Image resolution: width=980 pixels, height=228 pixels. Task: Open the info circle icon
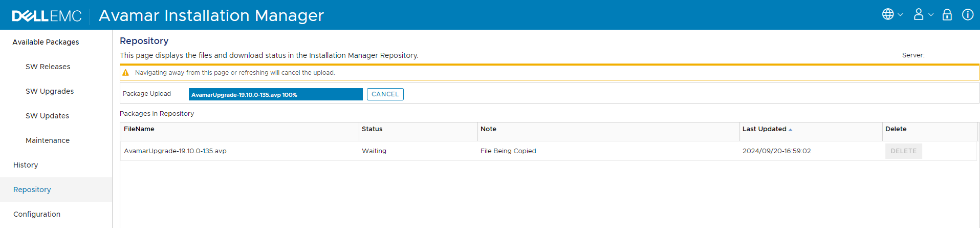[x=968, y=14]
